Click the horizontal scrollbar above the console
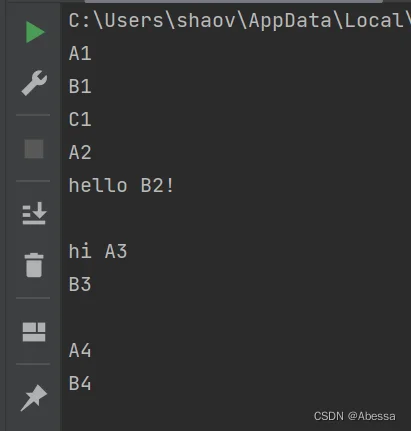 point(233,1)
